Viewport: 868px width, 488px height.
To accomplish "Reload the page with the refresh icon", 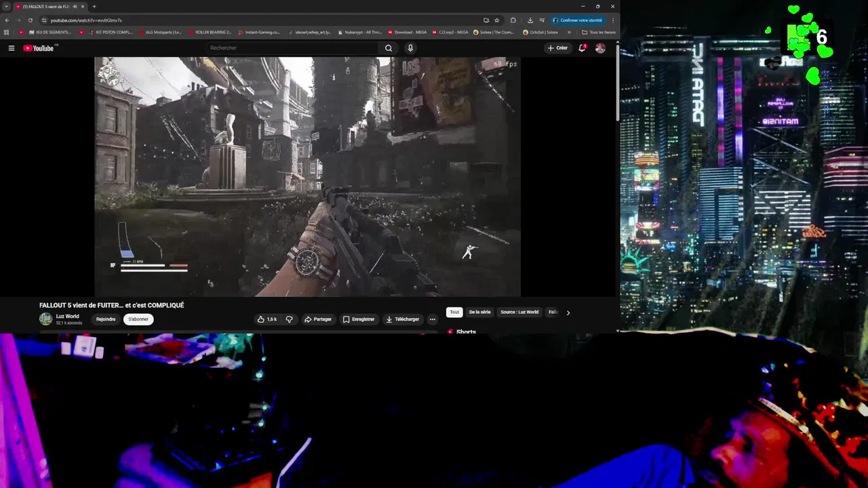I will [30, 20].
